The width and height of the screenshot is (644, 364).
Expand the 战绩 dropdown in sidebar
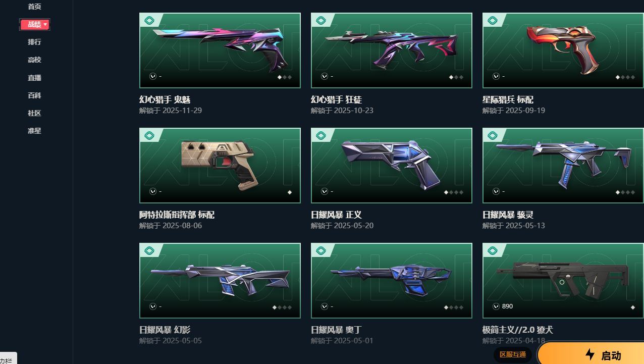[x=34, y=24]
